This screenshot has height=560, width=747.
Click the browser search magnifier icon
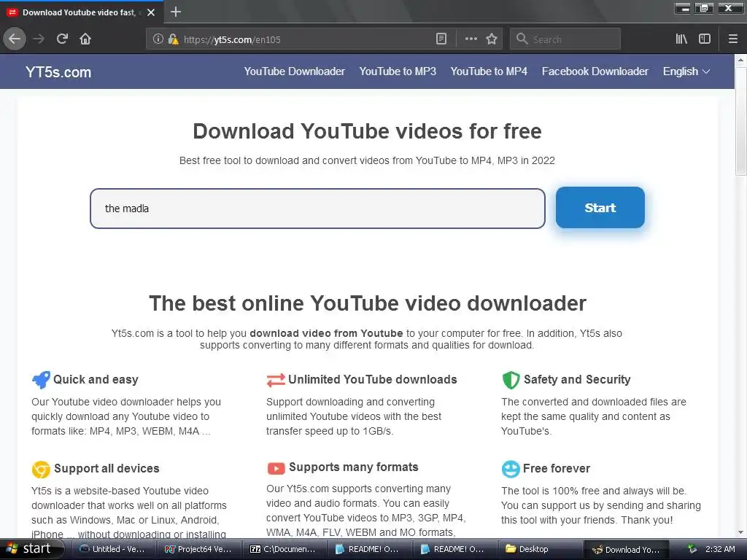tap(522, 39)
